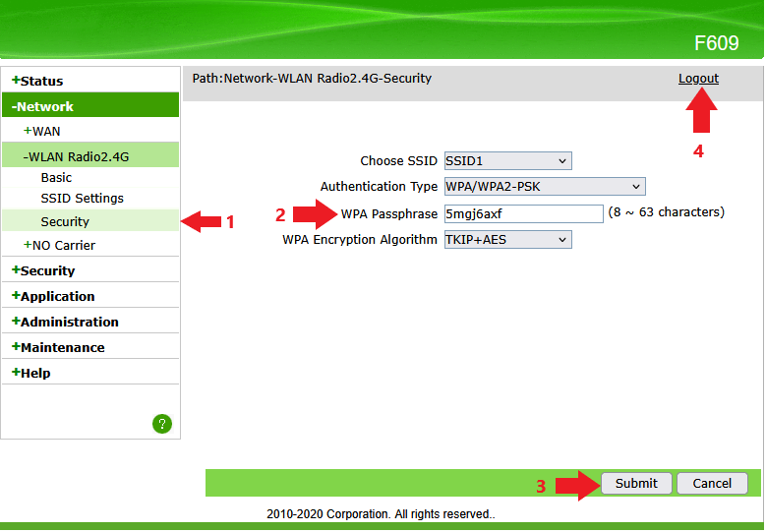Click the 'Choose SSID' label
Image resolution: width=766 pixels, height=532 pixels.
point(398,160)
